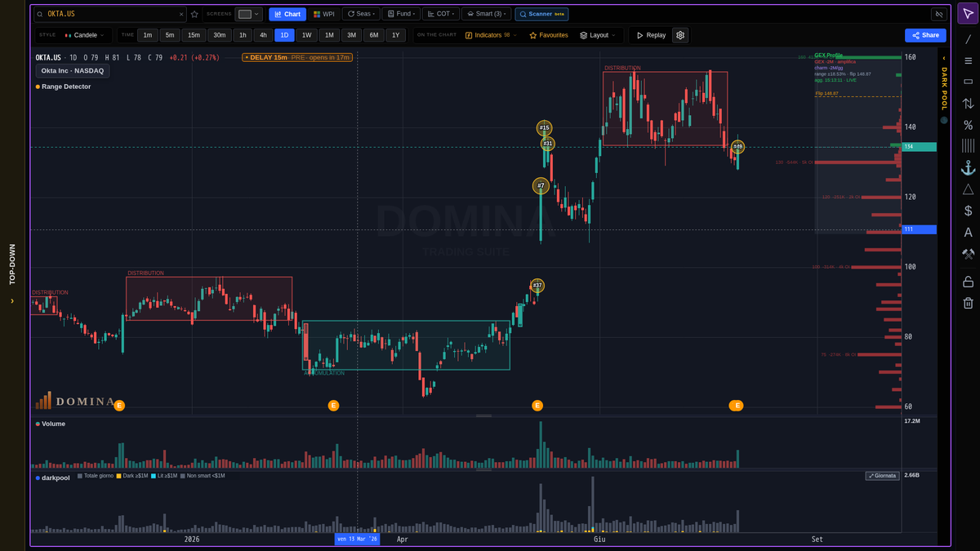Select the 30m timeframe
Viewport: 980px width, 551px height.
220,35
